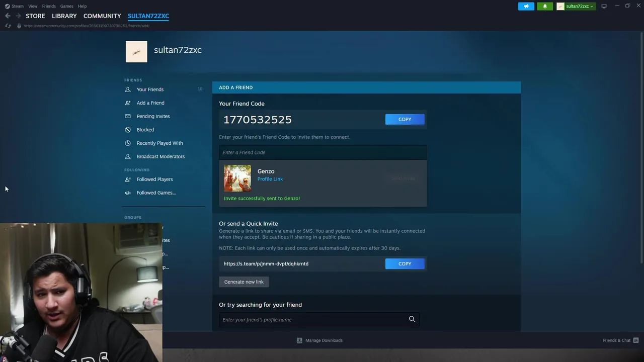Open Friends & Chat panel
This screenshot has height=362, width=644.
[616, 340]
